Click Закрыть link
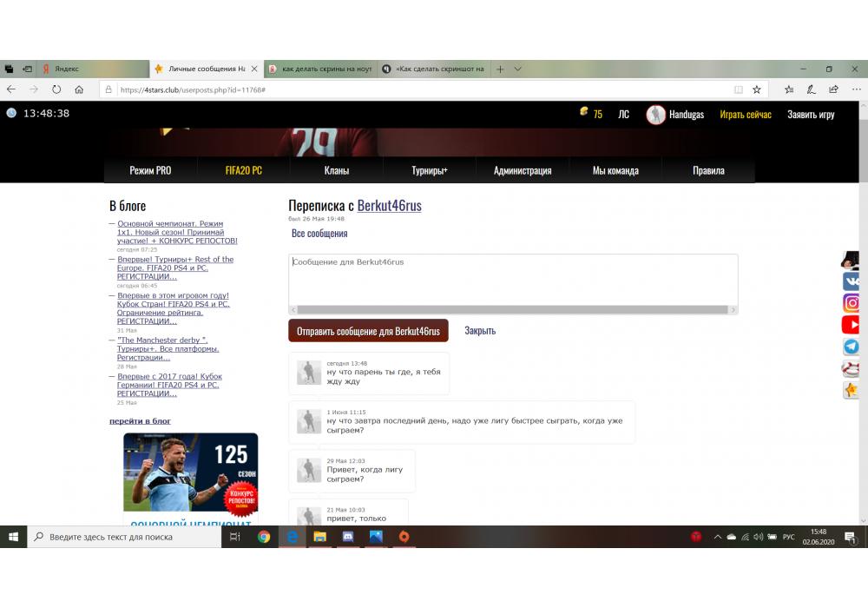The image size is (868, 608). [x=480, y=331]
